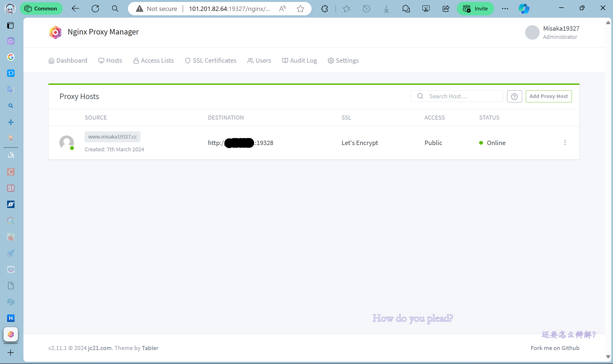Go to the Dashboard tab
This screenshot has width=613, height=364.
[x=68, y=60]
